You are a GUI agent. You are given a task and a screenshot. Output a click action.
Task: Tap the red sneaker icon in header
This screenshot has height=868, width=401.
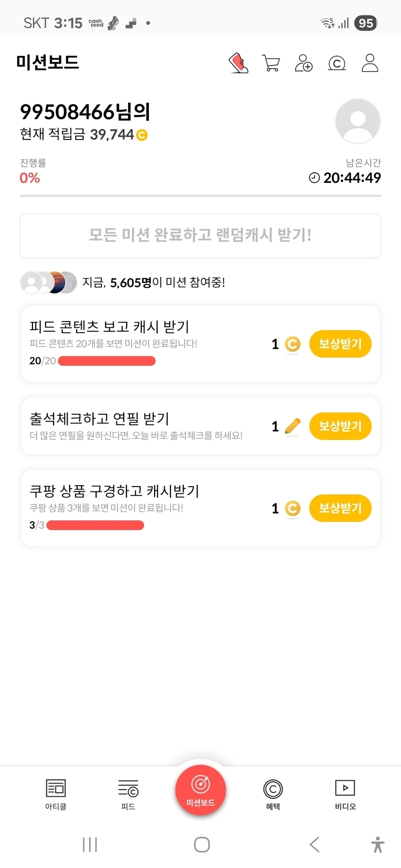coord(238,63)
